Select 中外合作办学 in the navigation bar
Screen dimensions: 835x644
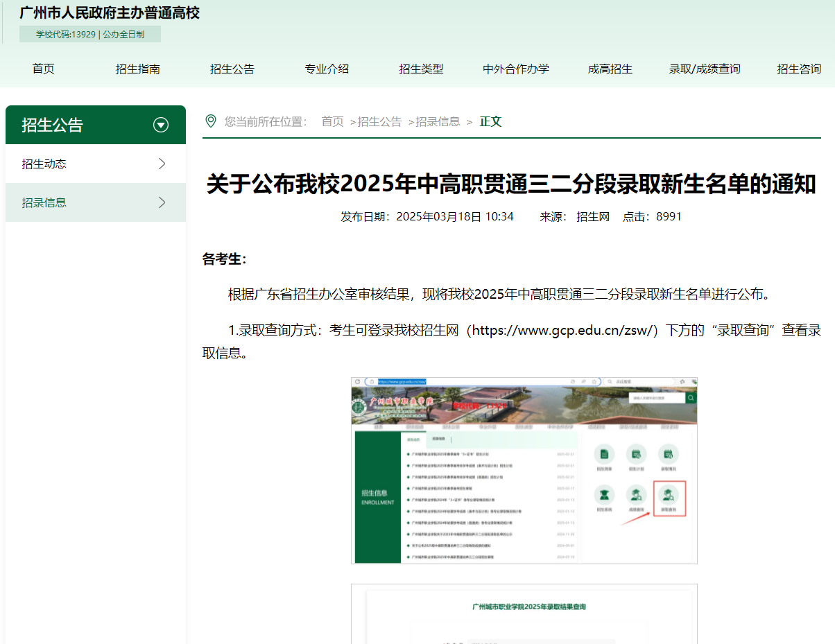click(515, 69)
